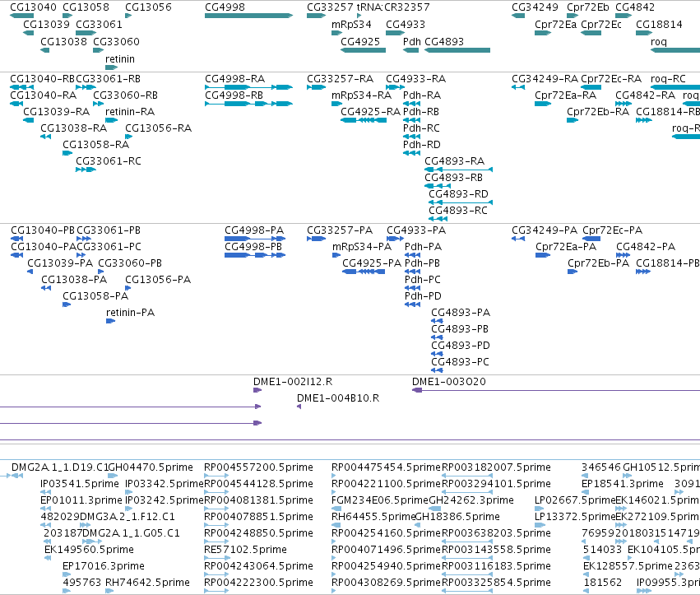Select transcript CG34249-RA
The image size is (700, 595).
click(518, 87)
